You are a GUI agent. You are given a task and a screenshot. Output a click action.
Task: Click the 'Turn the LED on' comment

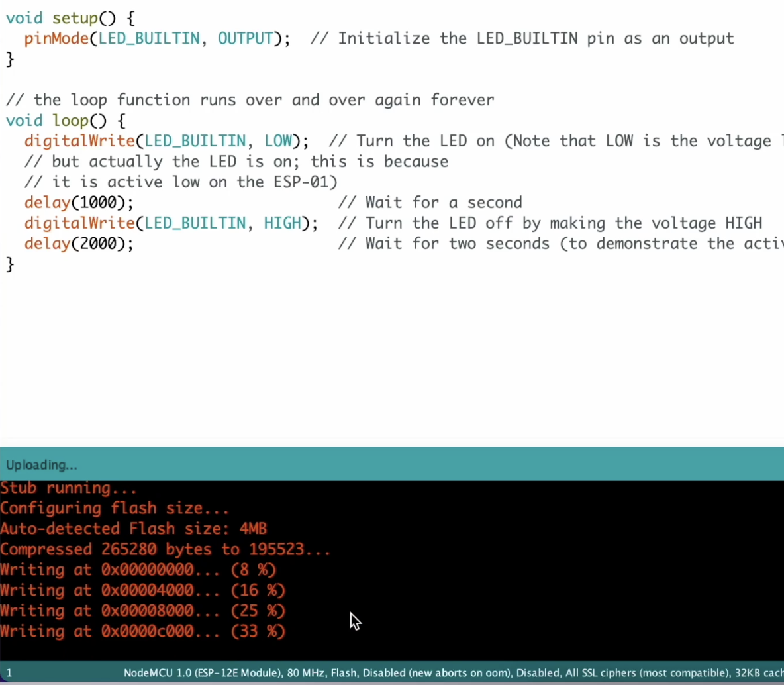[x=556, y=141]
